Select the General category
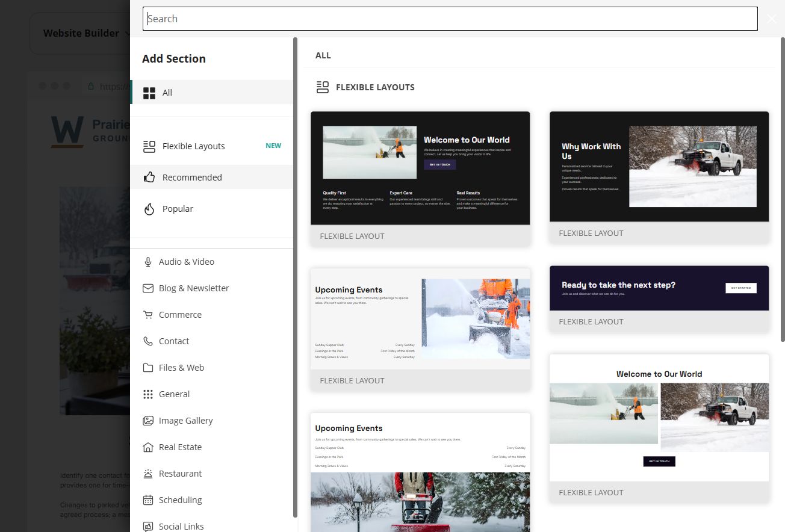This screenshot has width=785, height=532. pos(212,394)
